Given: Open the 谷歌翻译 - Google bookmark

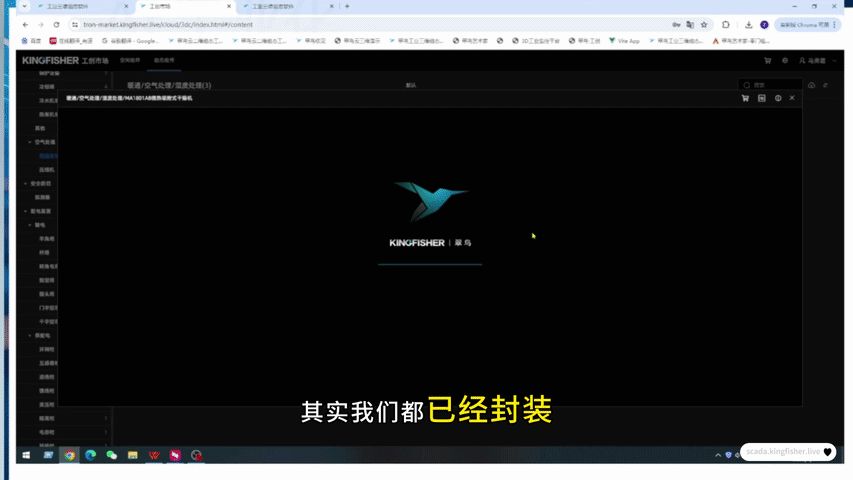Looking at the screenshot, I should click(130, 41).
